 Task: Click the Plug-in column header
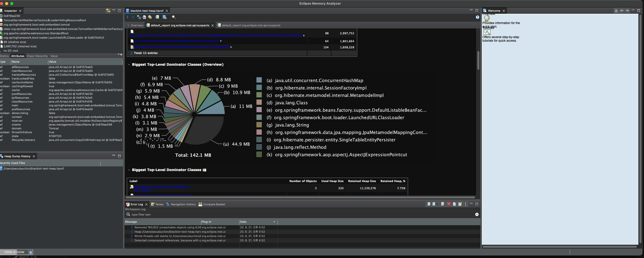point(220,222)
